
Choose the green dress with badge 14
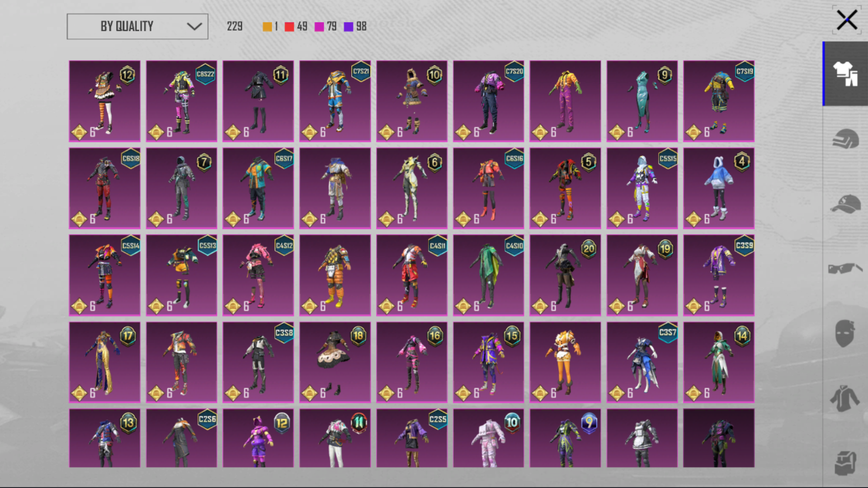tap(719, 362)
